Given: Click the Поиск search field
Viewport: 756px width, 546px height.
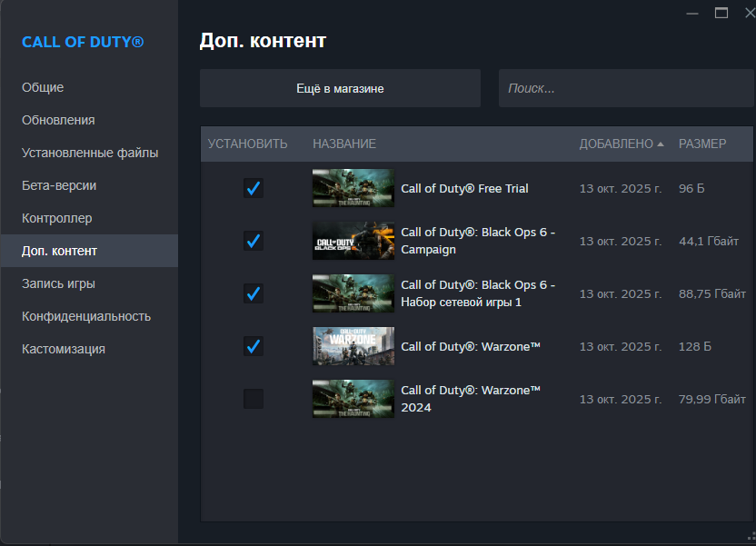Looking at the screenshot, I should tap(626, 87).
